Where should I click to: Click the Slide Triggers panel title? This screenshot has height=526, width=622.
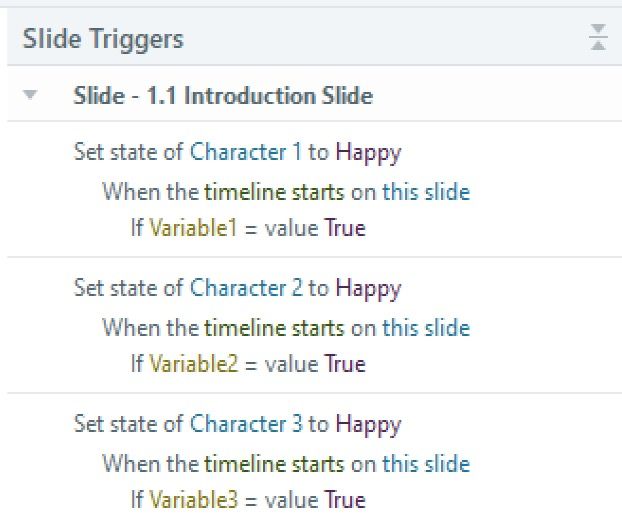[x=103, y=39]
